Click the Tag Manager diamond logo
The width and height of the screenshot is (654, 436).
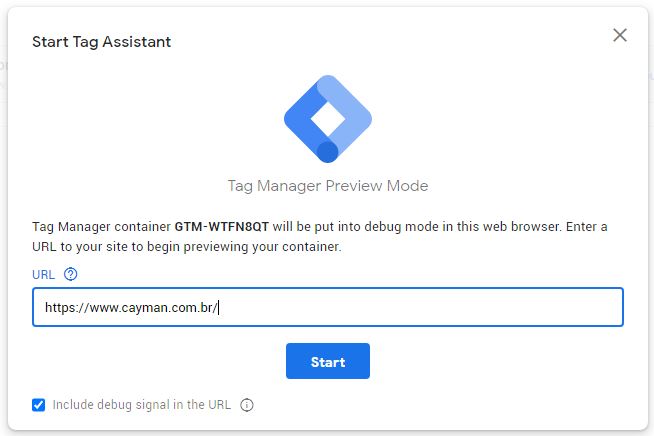pos(328,119)
